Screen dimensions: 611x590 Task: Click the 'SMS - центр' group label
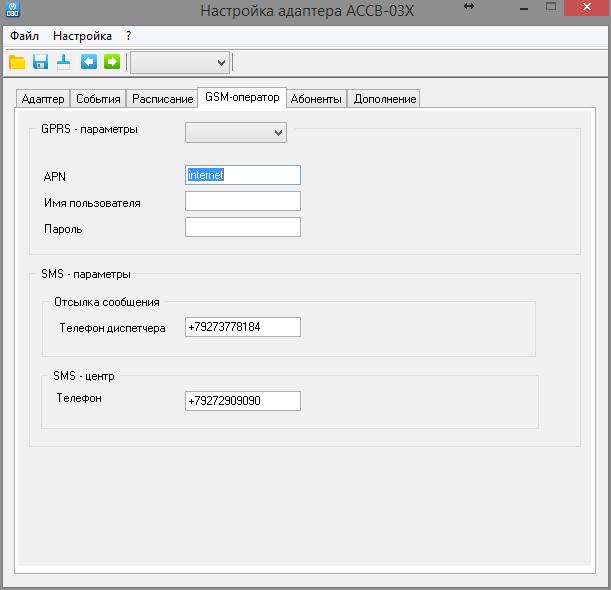click(84, 376)
